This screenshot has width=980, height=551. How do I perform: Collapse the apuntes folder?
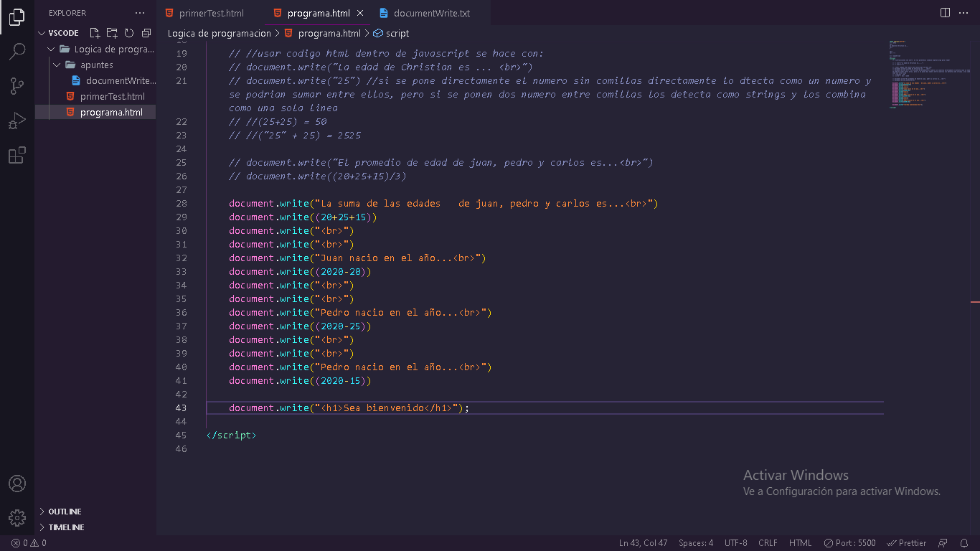[96, 65]
